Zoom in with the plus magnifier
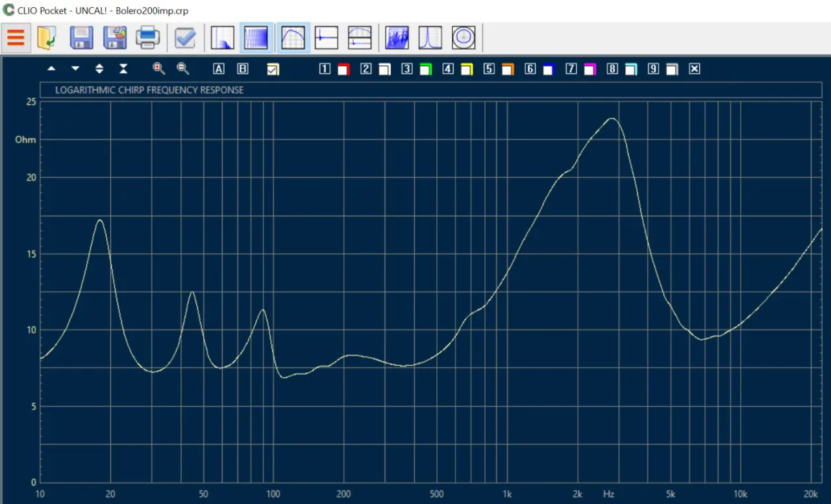Image resolution: width=831 pixels, height=504 pixels. pos(158,69)
